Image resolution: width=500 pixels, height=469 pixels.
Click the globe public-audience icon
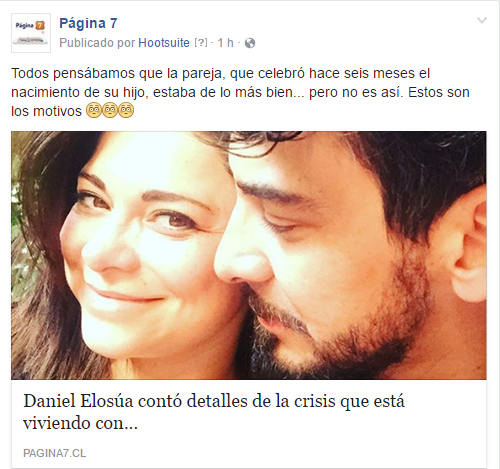[x=250, y=43]
